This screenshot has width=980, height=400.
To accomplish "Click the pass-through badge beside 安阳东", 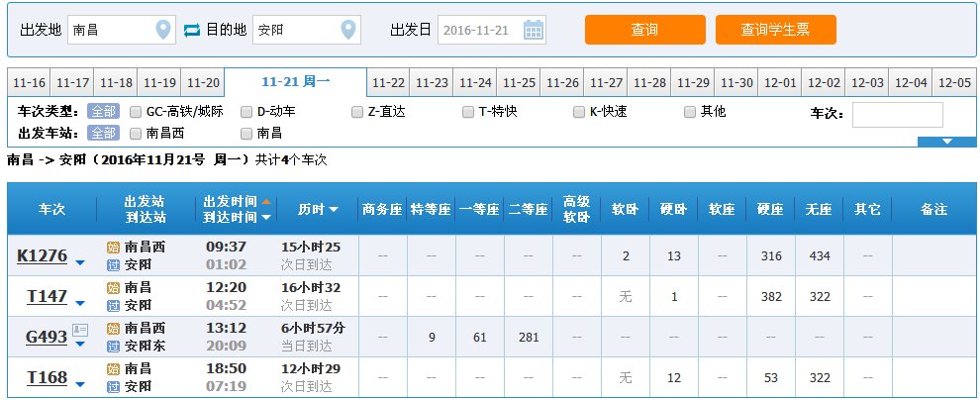I will pos(113,347).
